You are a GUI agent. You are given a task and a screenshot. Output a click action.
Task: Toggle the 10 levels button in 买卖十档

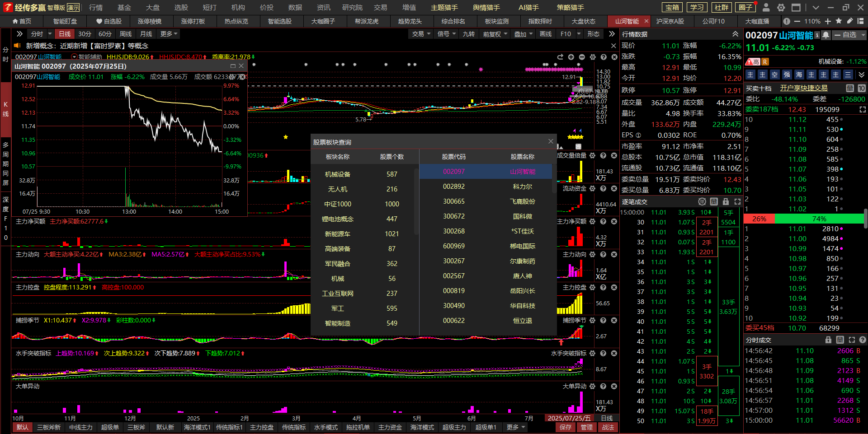(x=862, y=88)
